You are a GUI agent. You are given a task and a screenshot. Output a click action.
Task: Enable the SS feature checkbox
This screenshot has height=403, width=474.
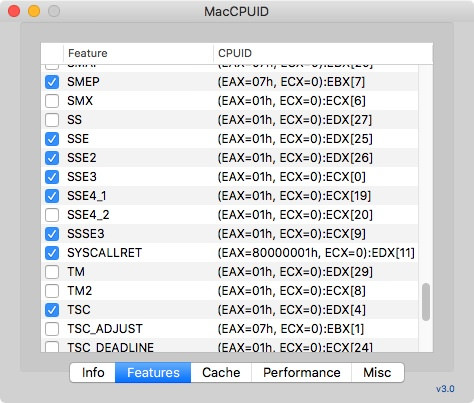(52, 120)
